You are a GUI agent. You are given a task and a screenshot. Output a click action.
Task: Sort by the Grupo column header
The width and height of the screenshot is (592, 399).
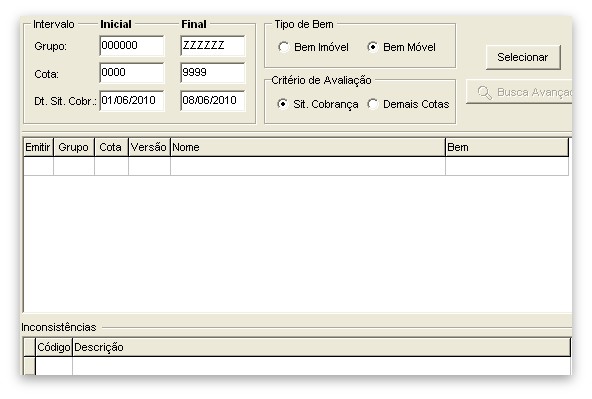(74, 147)
